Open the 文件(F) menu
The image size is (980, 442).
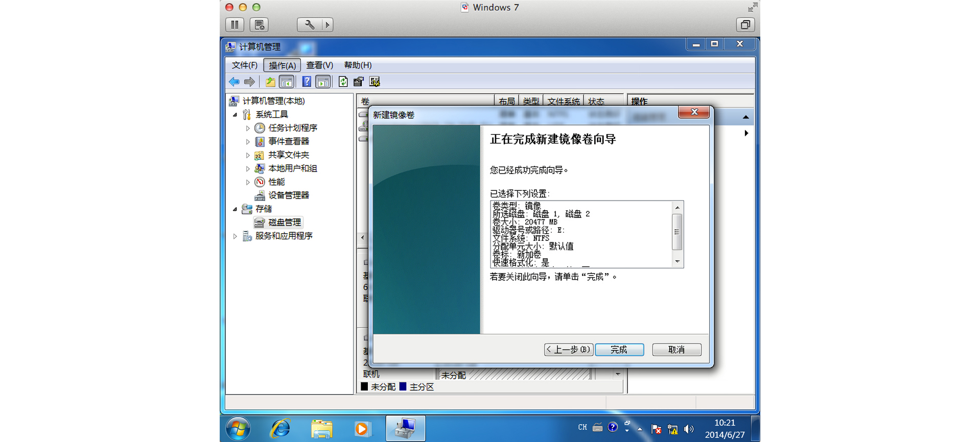click(x=245, y=65)
